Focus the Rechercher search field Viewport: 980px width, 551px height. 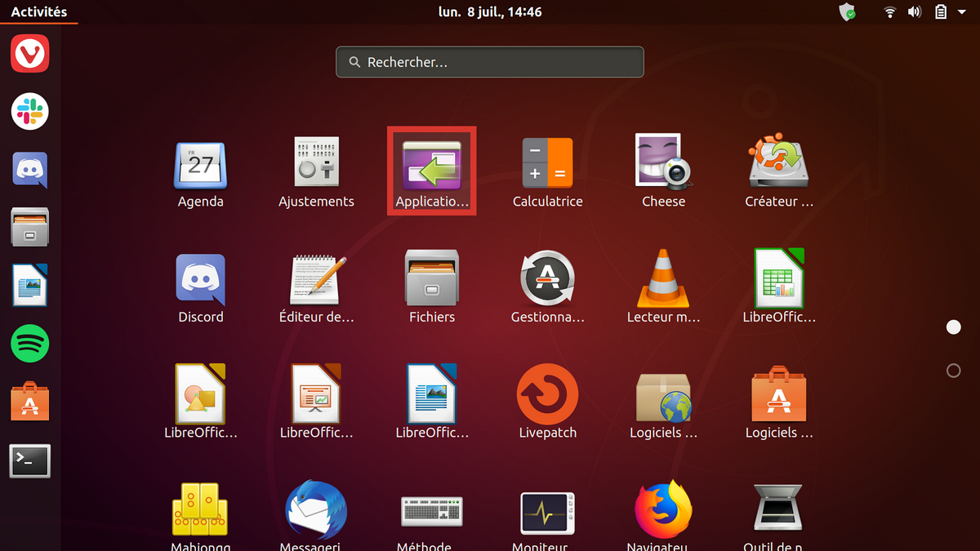(490, 62)
